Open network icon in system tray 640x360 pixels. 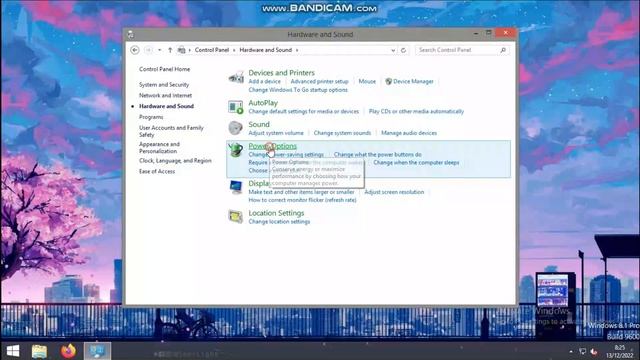[582, 351]
